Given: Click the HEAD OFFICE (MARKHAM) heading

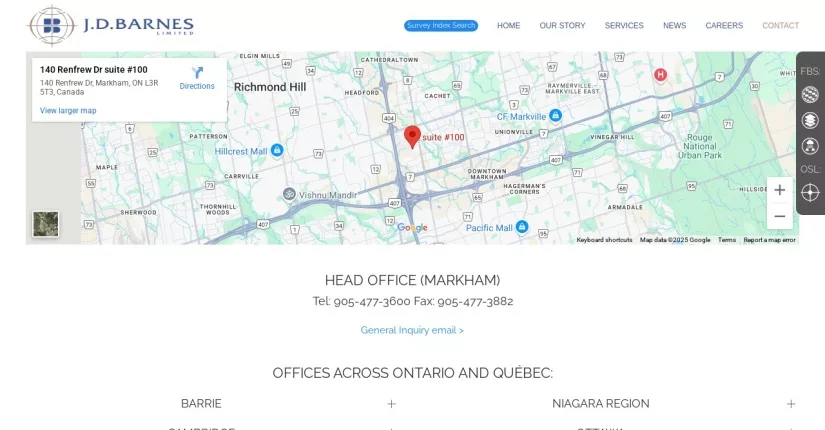Looking at the screenshot, I should point(412,280).
